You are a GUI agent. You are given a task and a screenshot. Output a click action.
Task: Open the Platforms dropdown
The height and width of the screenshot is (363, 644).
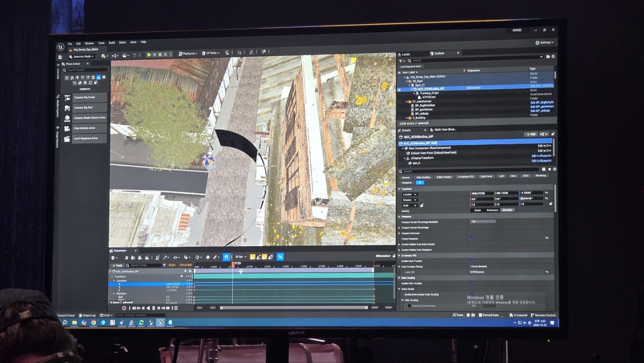tap(188, 54)
